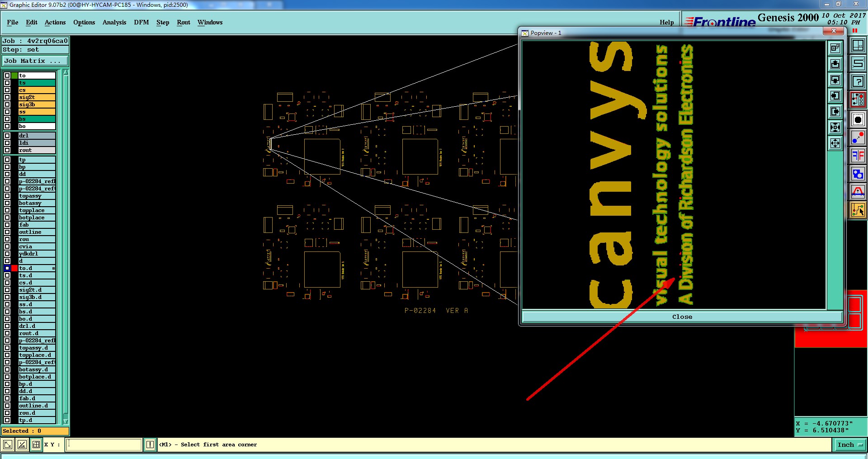The image size is (868, 459).
Task: Click the pan up icon in Popview
Action: pos(835,64)
